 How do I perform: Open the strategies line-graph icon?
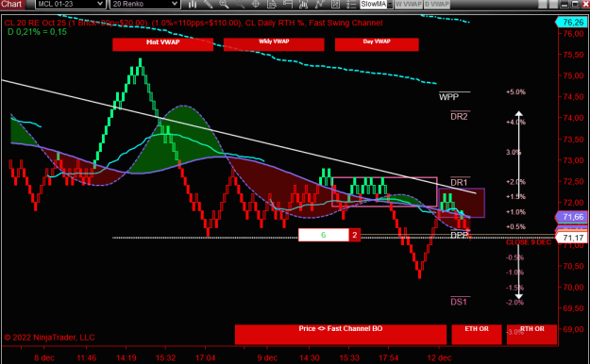pos(319,4)
